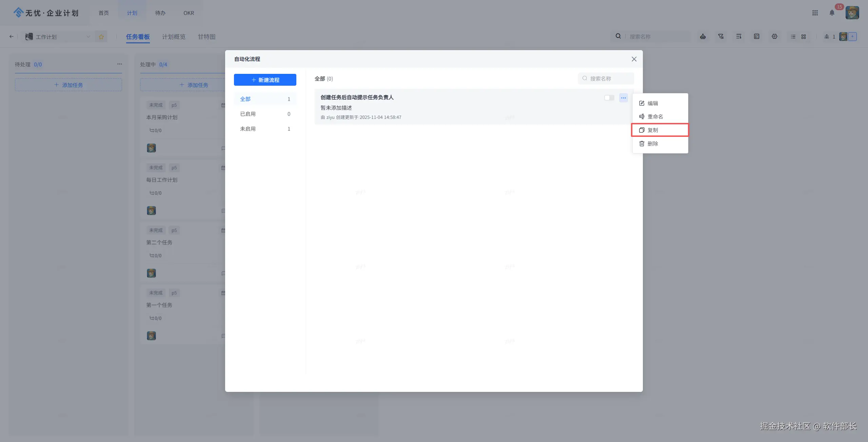868x442 pixels.
Task: Open the settings gear icon in toolbar
Action: [774, 36]
